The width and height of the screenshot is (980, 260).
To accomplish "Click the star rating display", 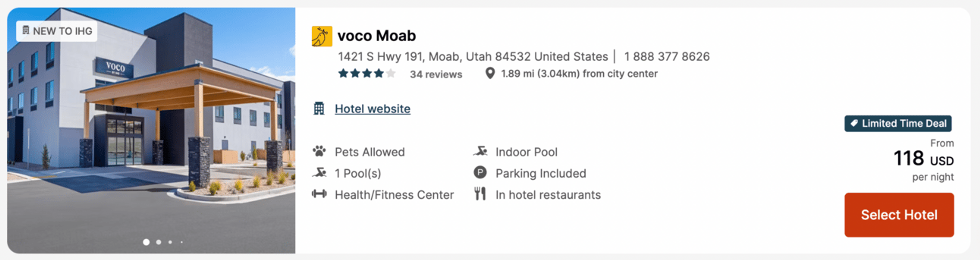I will [367, 73].
